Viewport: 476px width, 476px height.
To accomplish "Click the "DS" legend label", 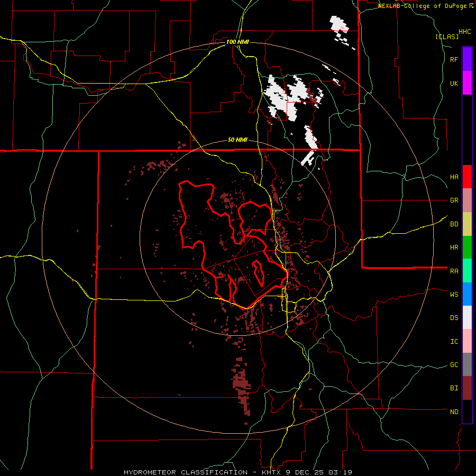I will point(454,318).
